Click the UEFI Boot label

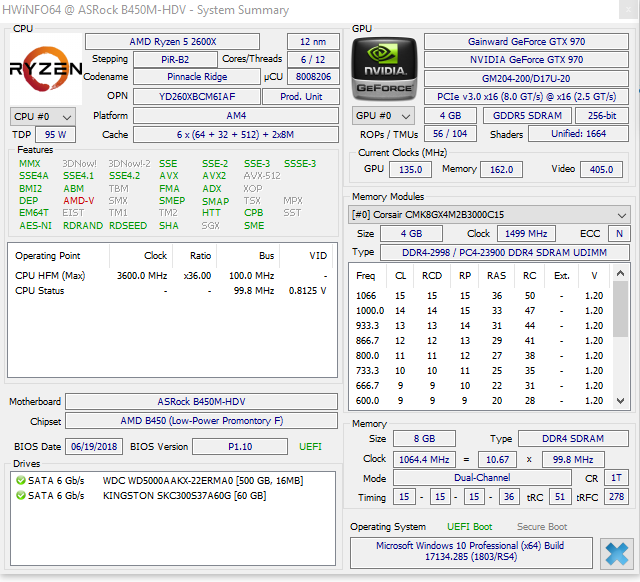tap(469, 527)
